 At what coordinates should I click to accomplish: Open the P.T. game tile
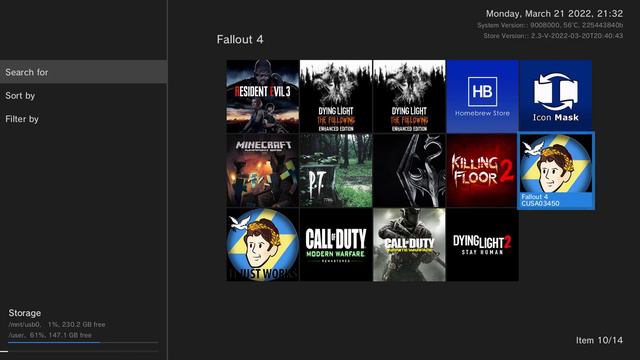click(x=336, y=171)
